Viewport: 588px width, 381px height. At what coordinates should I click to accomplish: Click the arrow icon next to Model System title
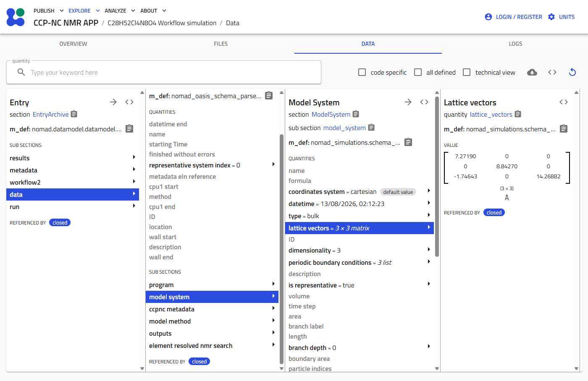point(408,102)
